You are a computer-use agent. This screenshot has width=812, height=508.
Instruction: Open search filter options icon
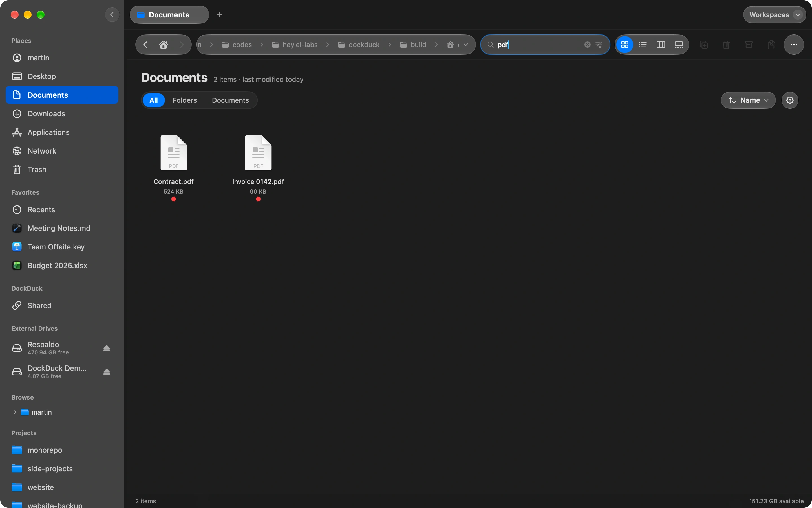click(599, 45)
